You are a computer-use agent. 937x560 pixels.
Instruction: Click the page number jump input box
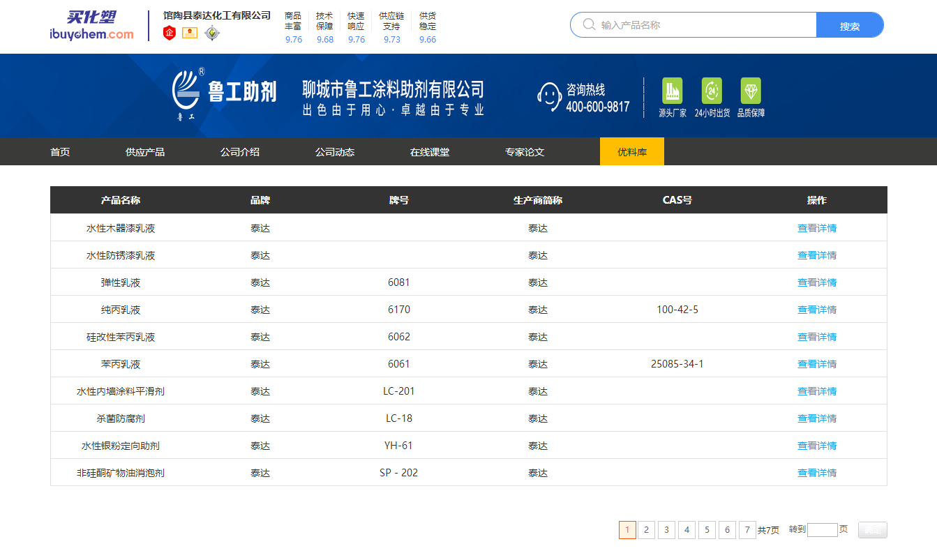click(x=823, y=530)
